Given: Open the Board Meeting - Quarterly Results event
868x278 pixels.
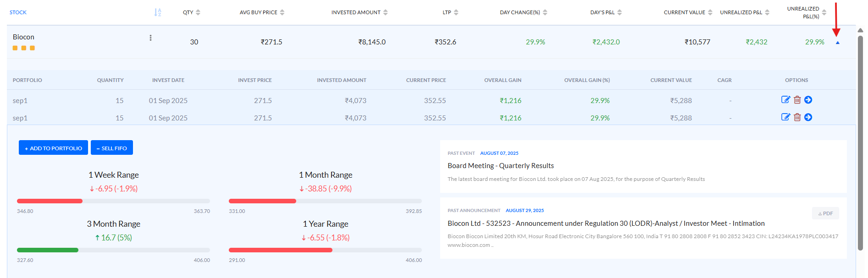Looking at the screenshot, I should [501, 166].
